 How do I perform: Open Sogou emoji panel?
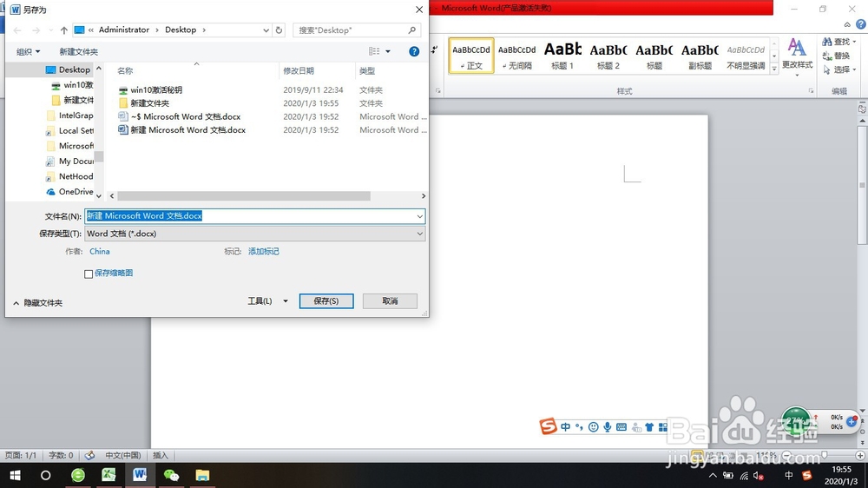click(593, 427)
